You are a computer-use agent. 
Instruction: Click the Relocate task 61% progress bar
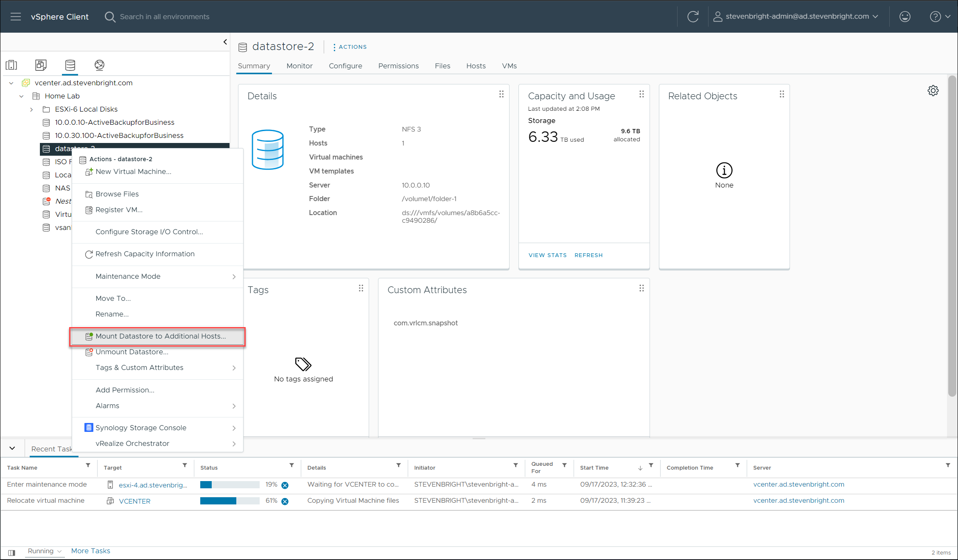(x=230, y=501)
